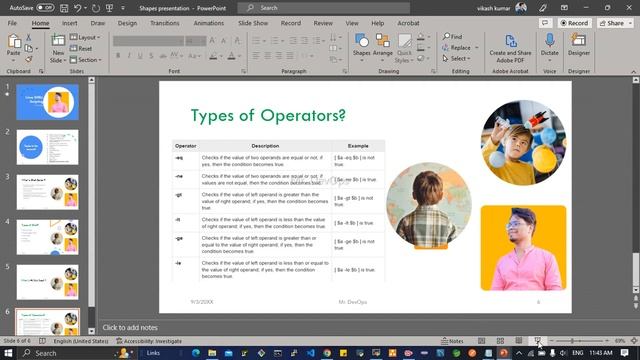Open the Font dialog launcher
This screenshot has height=360, width=640.
click(x=244, y=71)
